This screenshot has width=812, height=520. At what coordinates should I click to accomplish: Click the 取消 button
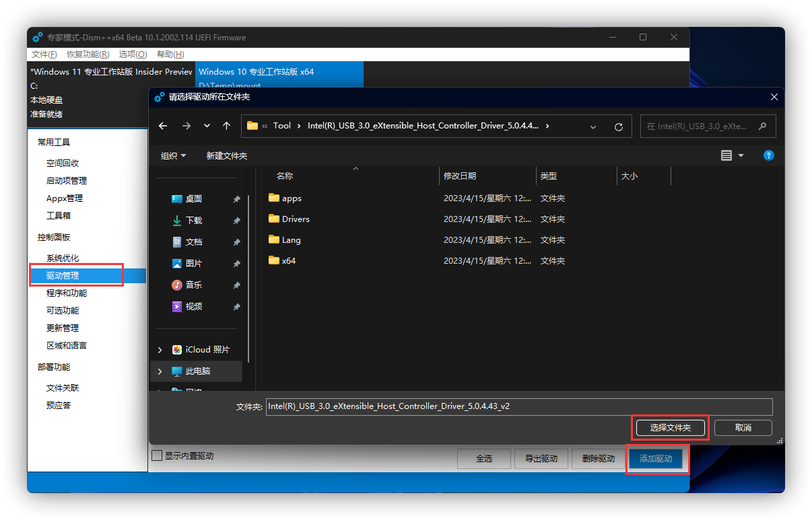(743, 427)
